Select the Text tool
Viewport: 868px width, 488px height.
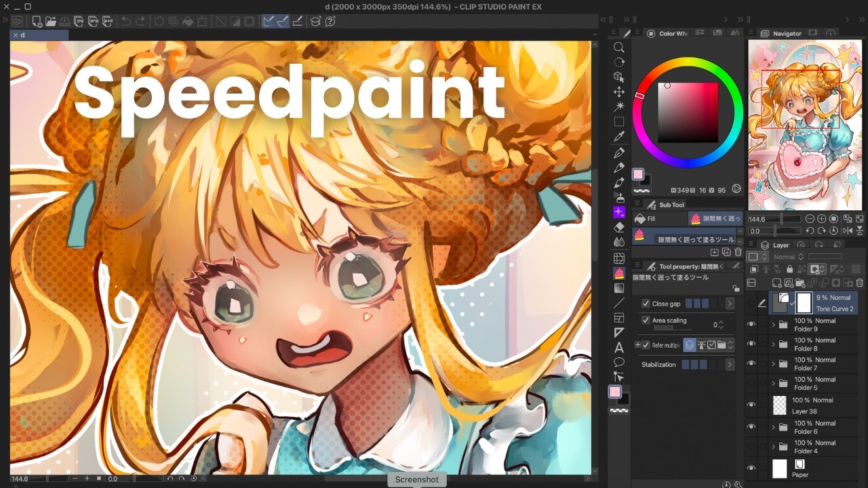(x=619, y=347)
